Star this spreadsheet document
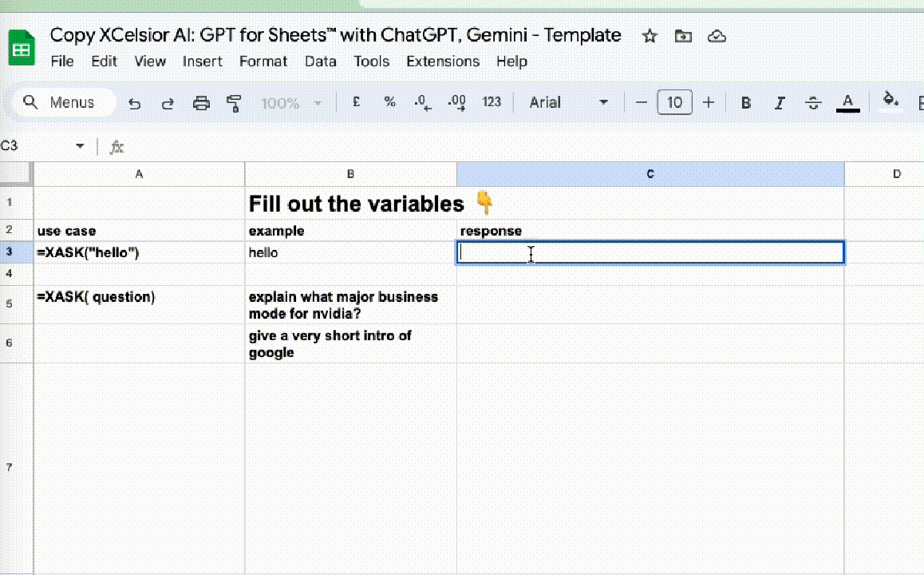924x575 pixels. pos(650,36)
